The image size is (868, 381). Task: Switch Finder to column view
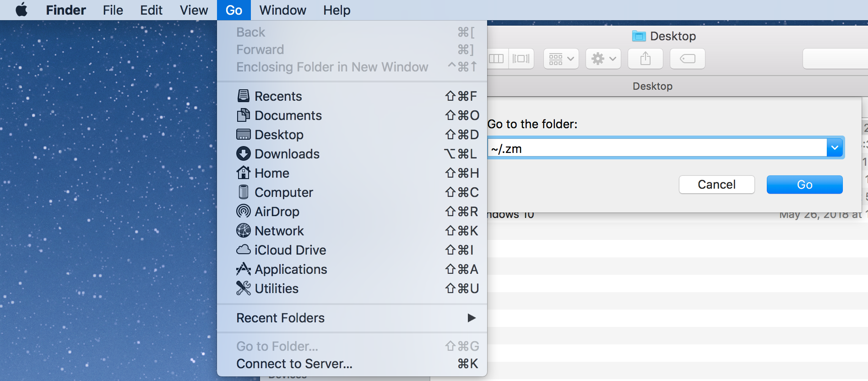click(497, 59)
